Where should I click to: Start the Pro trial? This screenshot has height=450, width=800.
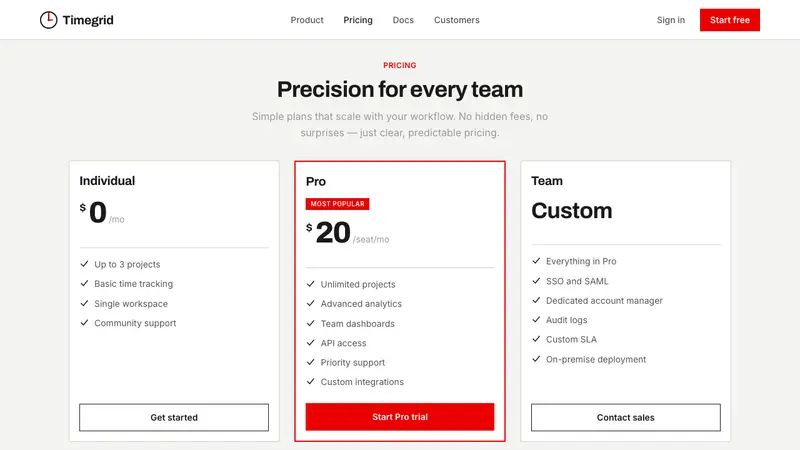400,417
